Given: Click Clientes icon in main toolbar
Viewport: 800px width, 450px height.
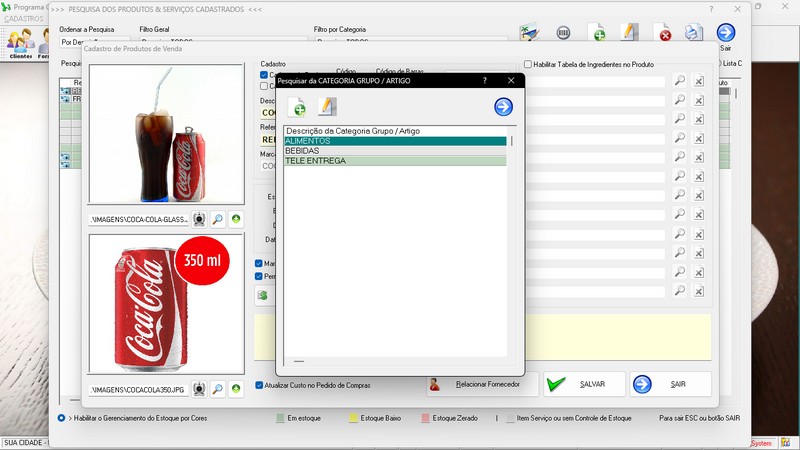Looking at the screenshot, I should [20, 43].
